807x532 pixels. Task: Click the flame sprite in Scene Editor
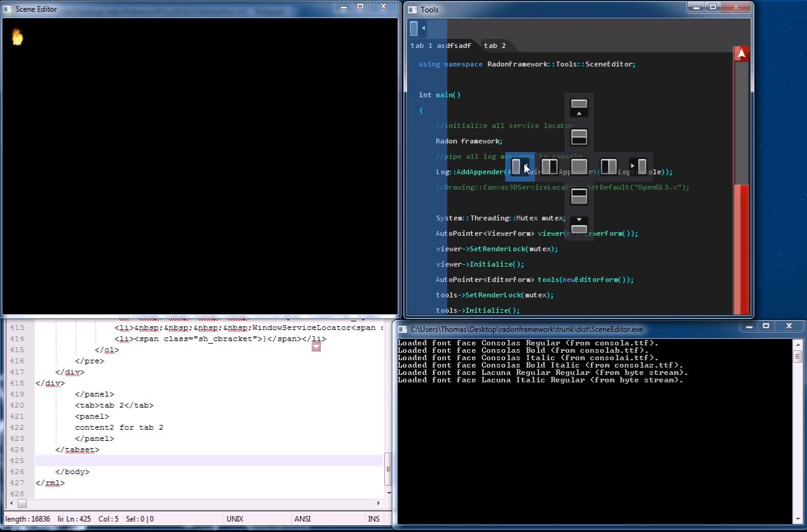click(17, 37)
